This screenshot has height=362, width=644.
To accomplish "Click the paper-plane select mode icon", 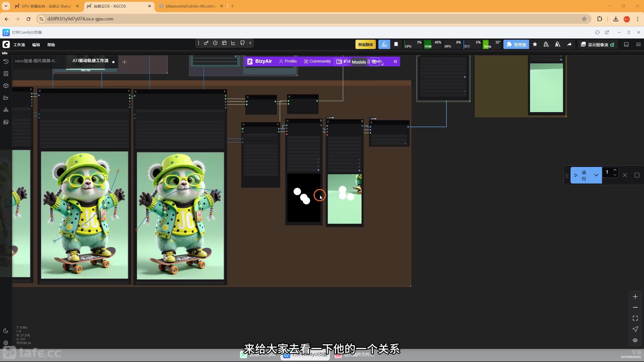I will coord(635,329).
